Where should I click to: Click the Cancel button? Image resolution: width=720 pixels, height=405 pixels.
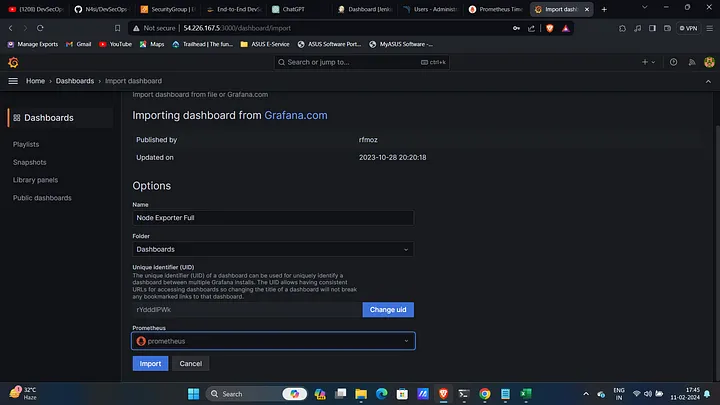point(191,364)
